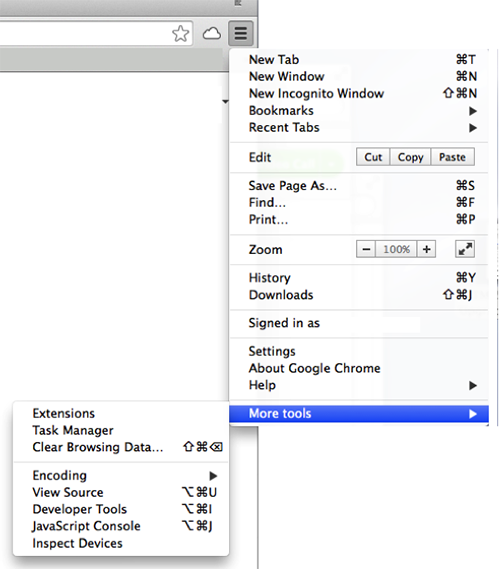Viewport: 499px width, 569px height.
Task: Click the Paste button
Action: tap(453, 157)
